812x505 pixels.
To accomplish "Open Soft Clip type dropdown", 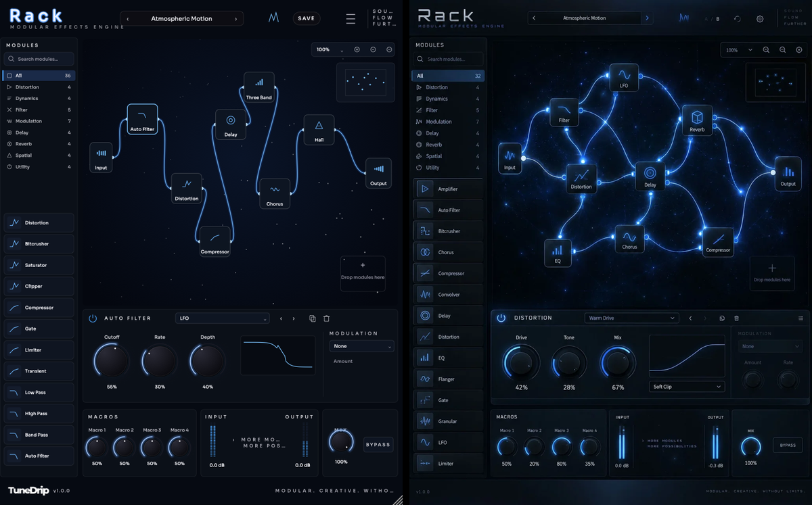I will [687, 387].
